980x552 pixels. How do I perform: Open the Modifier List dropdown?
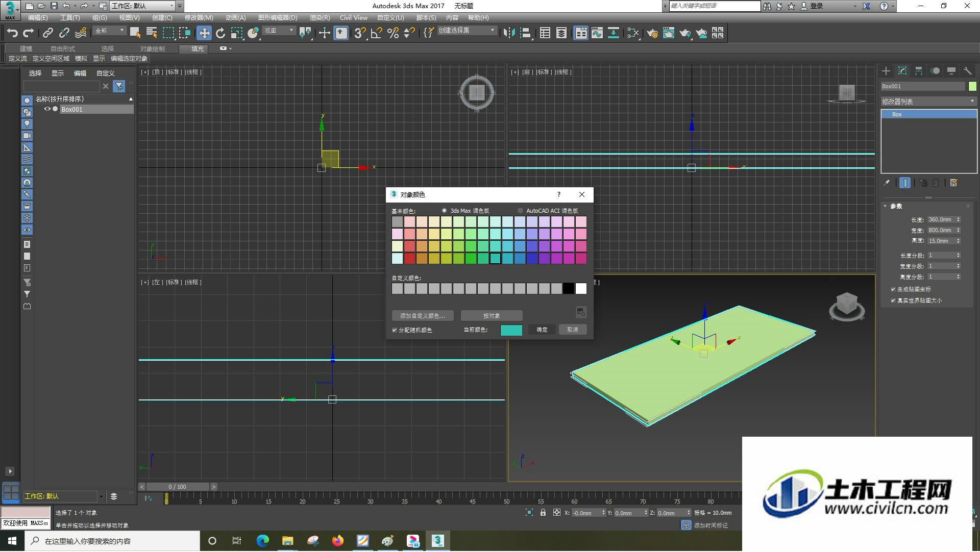click(928, 102)
